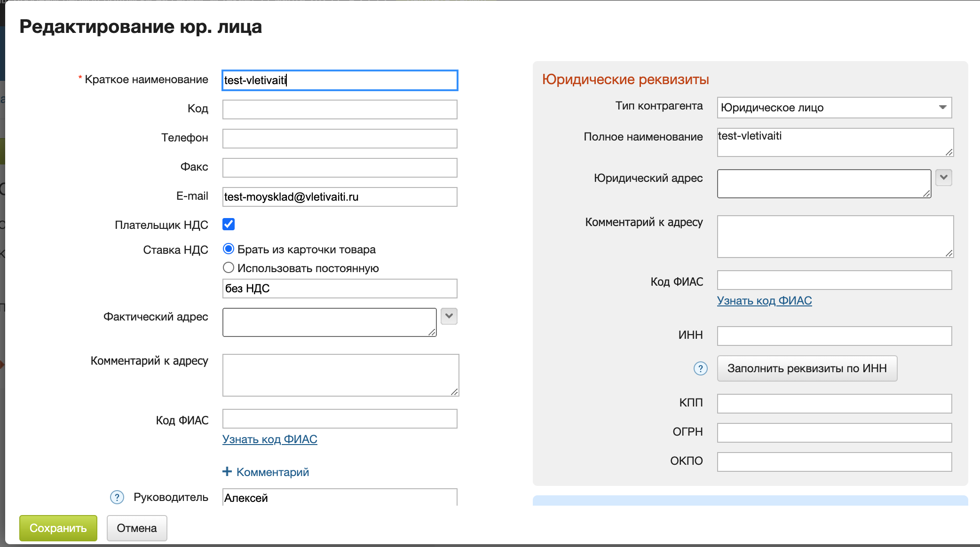Click help icon next to Руководитель

[117, 497]
